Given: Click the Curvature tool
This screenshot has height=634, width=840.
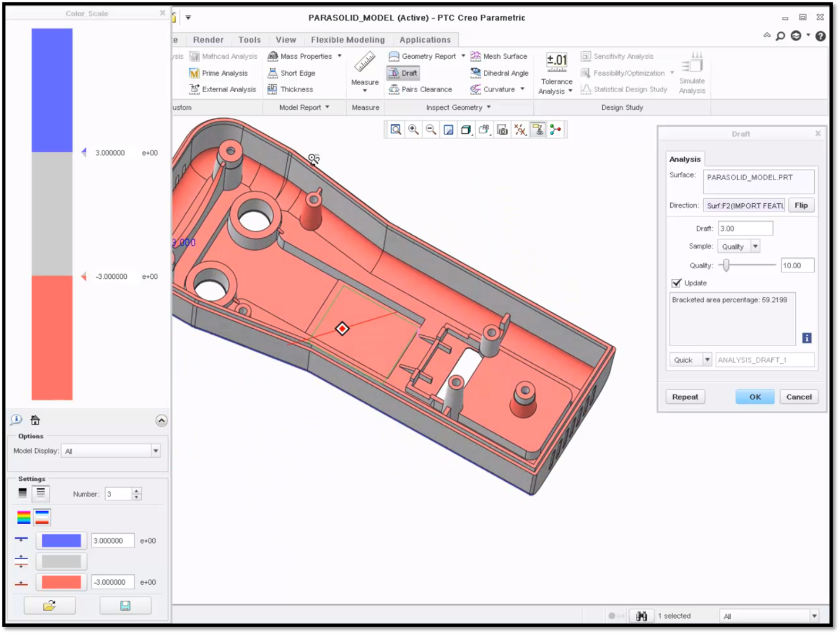Looking at the screenshot, I should [493, 89].
